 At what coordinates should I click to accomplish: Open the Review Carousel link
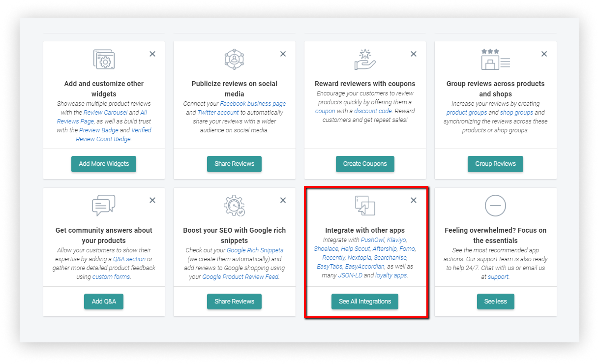[105, 113]
